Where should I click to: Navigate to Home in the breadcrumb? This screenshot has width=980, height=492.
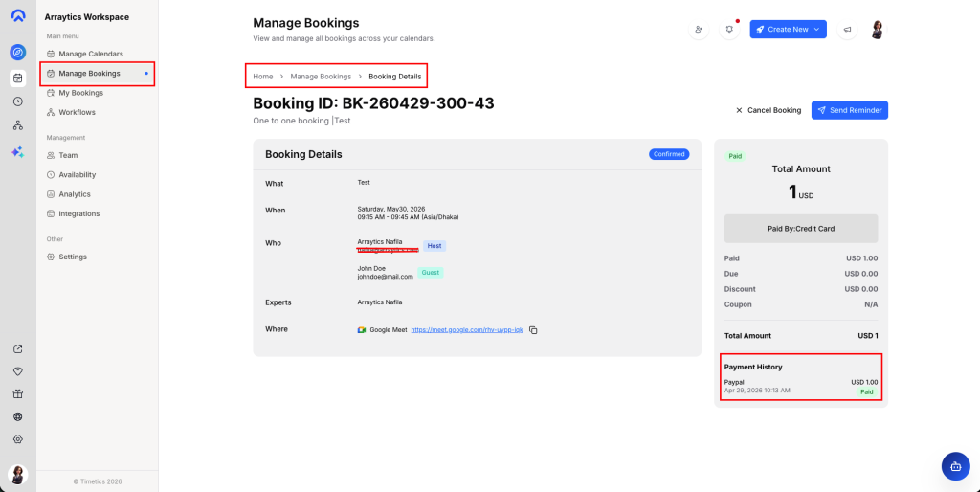[262, 76]
